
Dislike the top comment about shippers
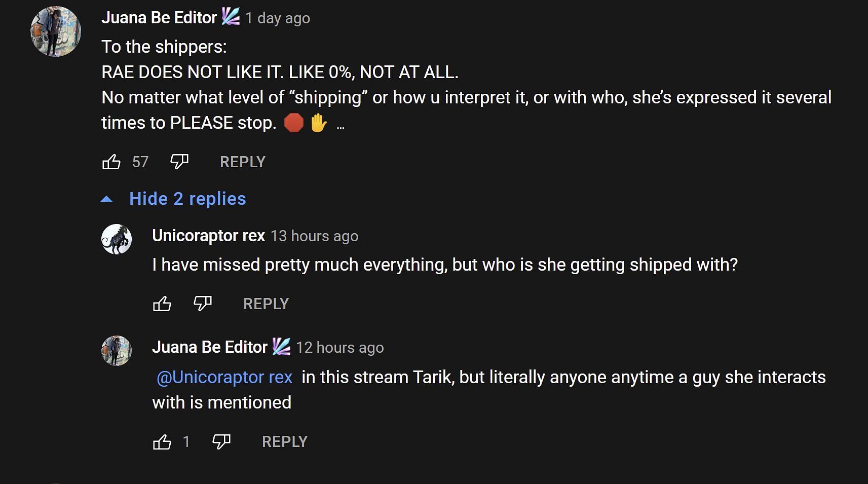point(179,162)
